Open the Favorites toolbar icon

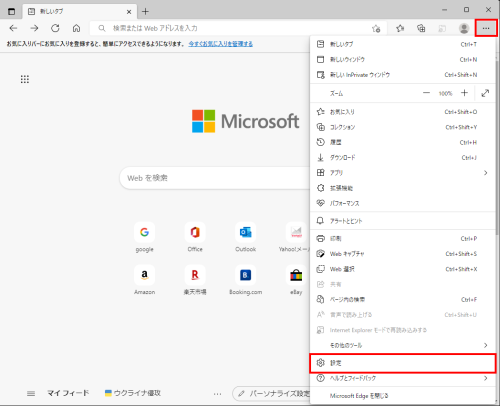coord(400,28)
